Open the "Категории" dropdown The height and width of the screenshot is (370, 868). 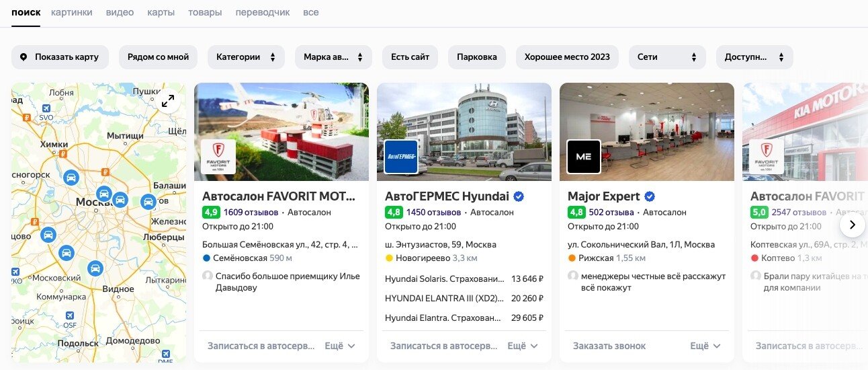pyautogui.click(x=246, y=57)
